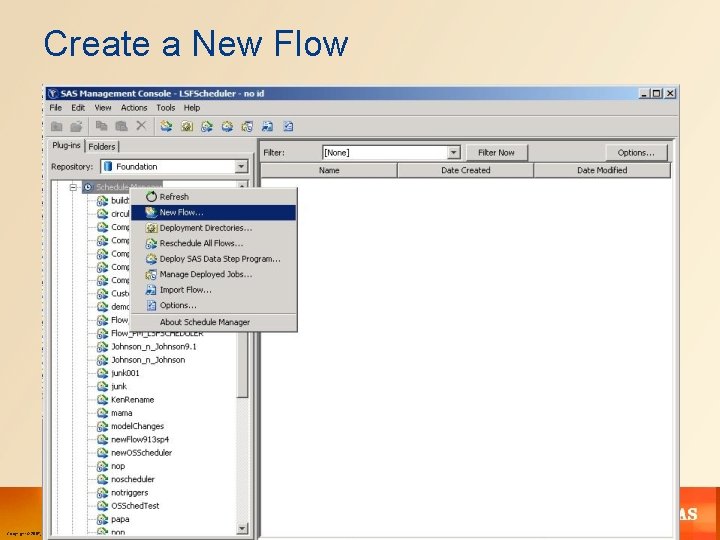Click the Import Flow toolbar icon
This screenshot has width=720, height=540.
[267, 126]
